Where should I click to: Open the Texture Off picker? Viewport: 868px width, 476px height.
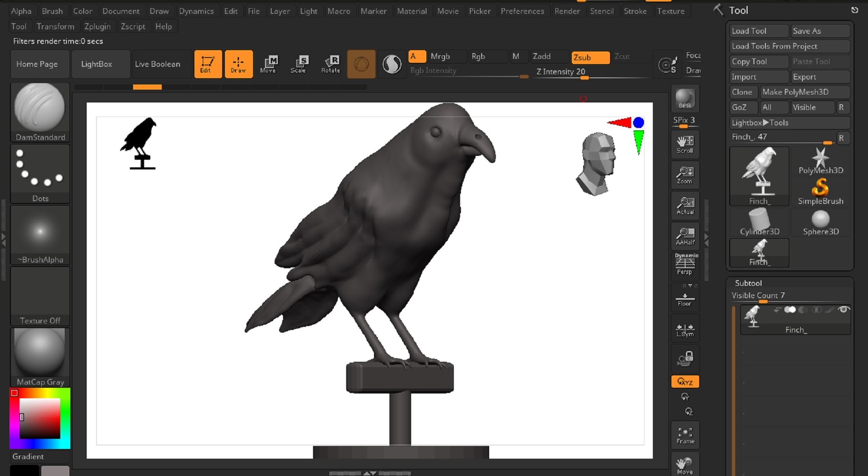tap(40, 296)
